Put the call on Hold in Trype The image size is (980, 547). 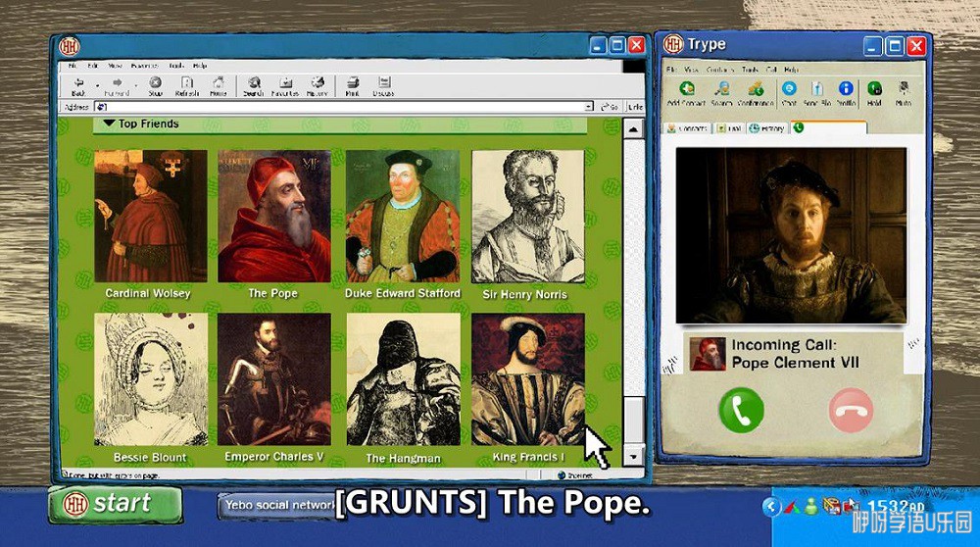874,93
